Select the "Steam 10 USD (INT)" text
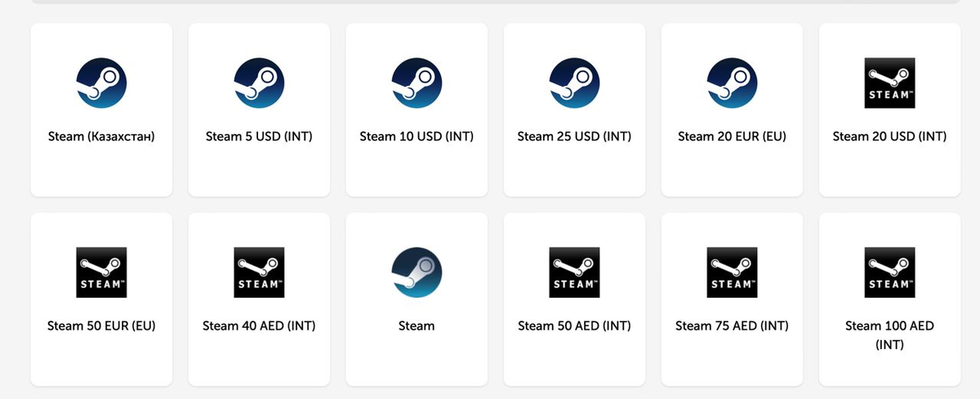980x399 pixels. (x=416, y=137)
